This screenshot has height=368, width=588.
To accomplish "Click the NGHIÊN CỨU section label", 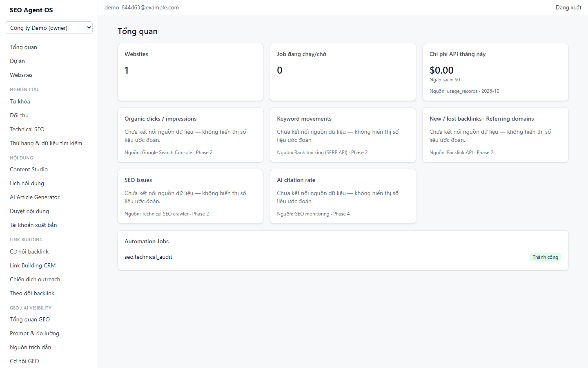I will 24,90.
